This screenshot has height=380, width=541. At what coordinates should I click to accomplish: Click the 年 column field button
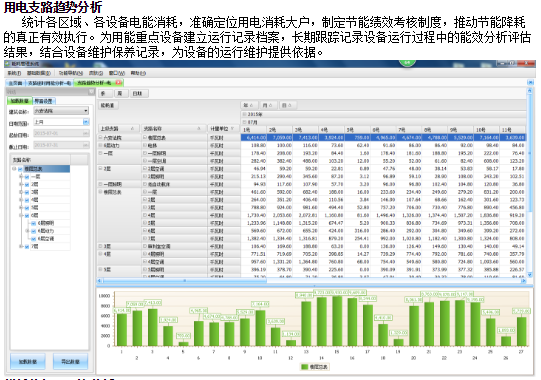click(248, 105)
